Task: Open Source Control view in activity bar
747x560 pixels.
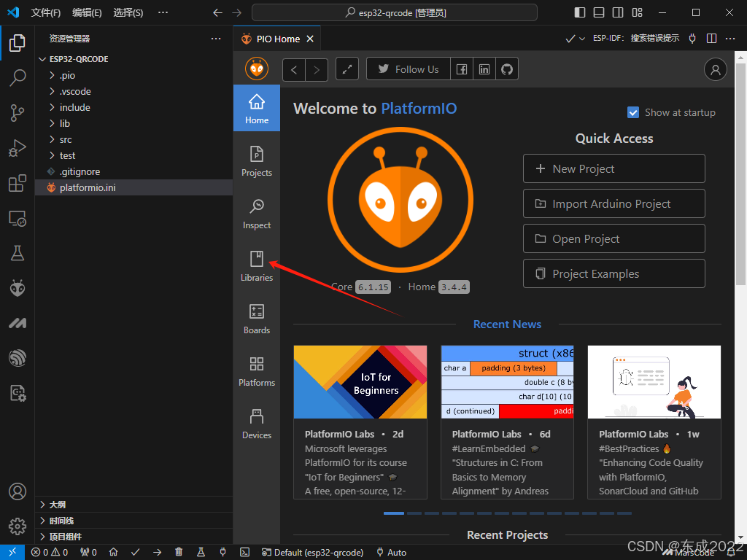Action: 18,113
